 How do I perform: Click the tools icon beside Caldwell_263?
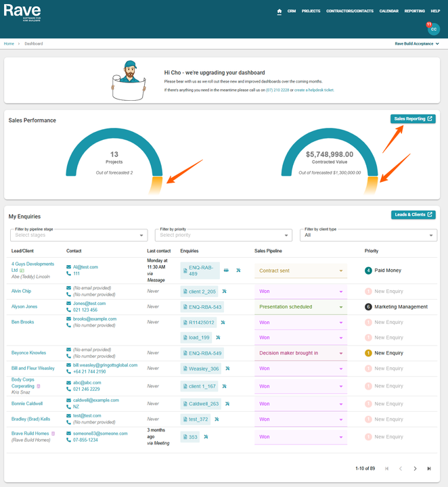click(x=227, y=404)
